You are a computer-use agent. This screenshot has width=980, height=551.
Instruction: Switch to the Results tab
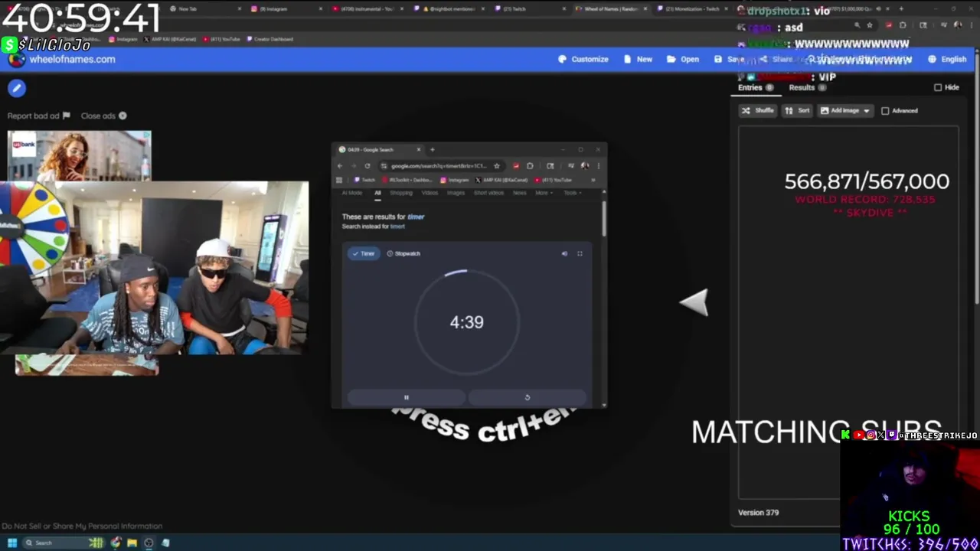(x=807, y=87)
